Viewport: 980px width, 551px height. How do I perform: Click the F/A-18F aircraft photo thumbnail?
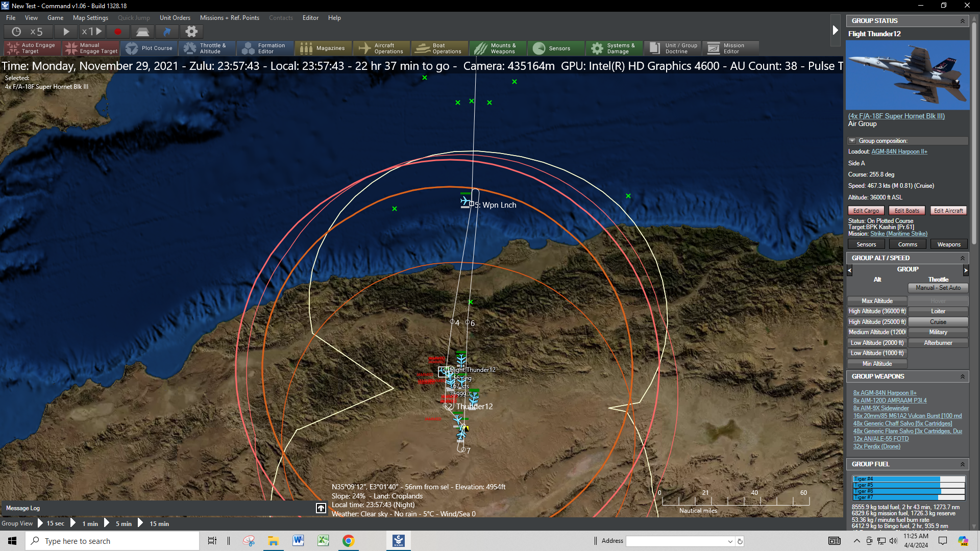(908, 75)
